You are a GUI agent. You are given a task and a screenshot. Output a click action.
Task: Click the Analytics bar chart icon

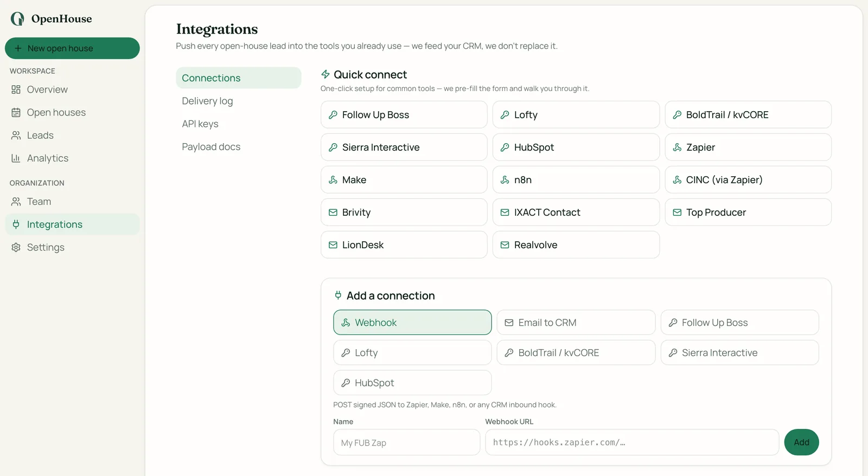click(x=16, y=158)
